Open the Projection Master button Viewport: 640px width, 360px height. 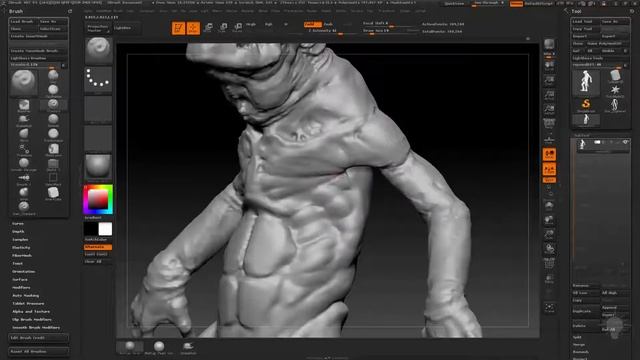click(98, 28)
